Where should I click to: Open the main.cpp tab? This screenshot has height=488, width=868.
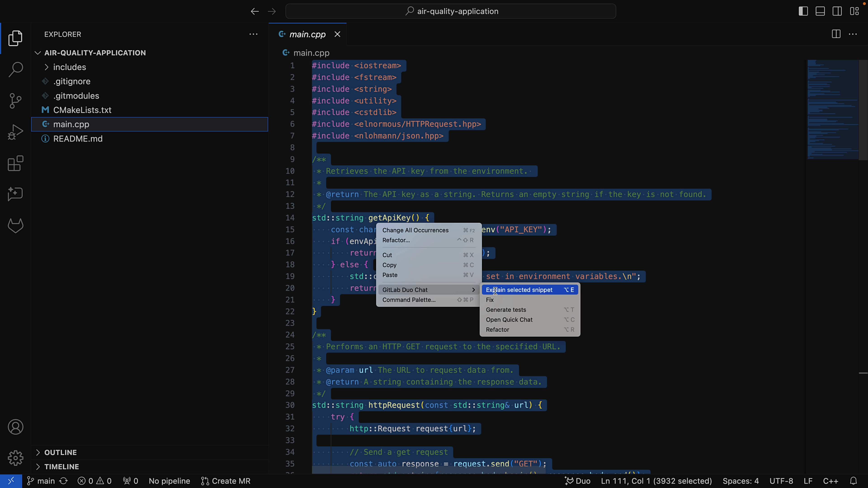(x=307, y=34)
